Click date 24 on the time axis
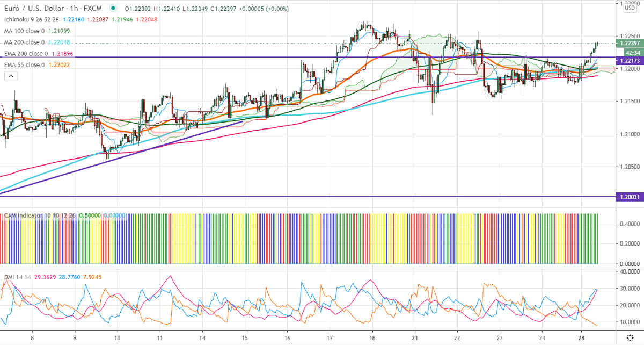 coord(541,339)
